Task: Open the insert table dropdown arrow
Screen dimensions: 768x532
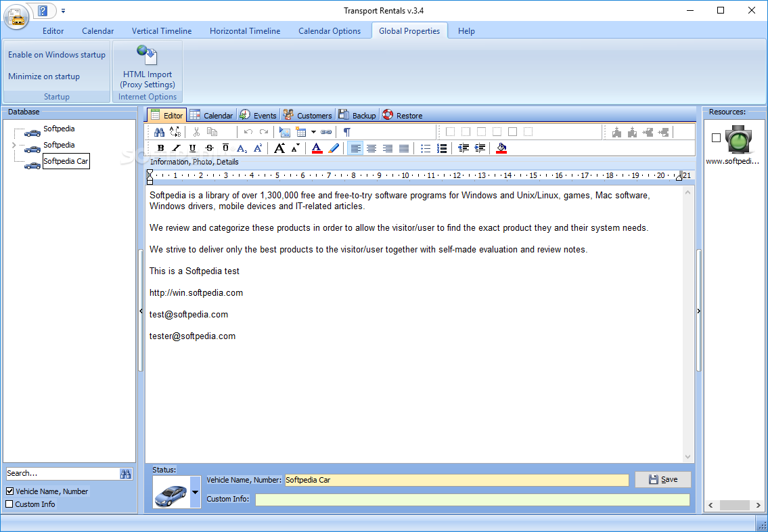Action: pos(313,132)
